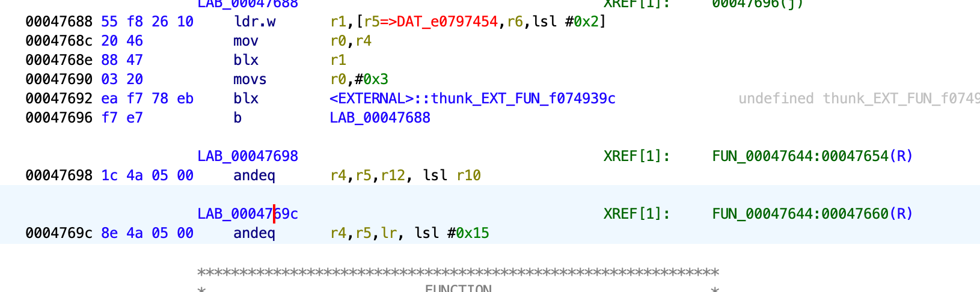Image resolution: width=980 pixels, height=292 pixels.
Task: Follow <EXTERNAL>::thunk_EXT_FUN_f074939c call target
Action: pyautogui.click(x=473, y=99)
